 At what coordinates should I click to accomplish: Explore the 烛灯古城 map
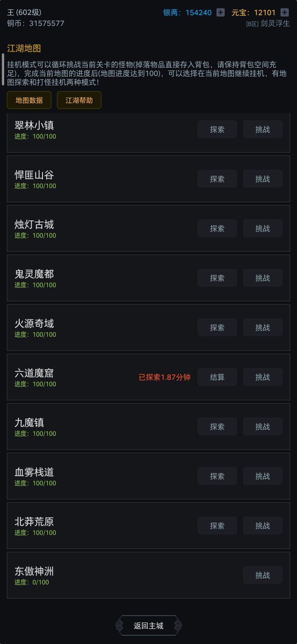217,228
